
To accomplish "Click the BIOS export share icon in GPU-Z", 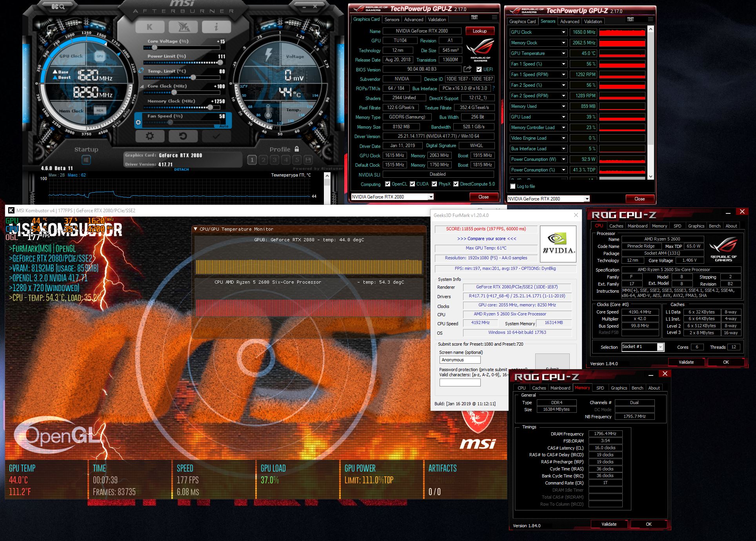I will (467, 69).
